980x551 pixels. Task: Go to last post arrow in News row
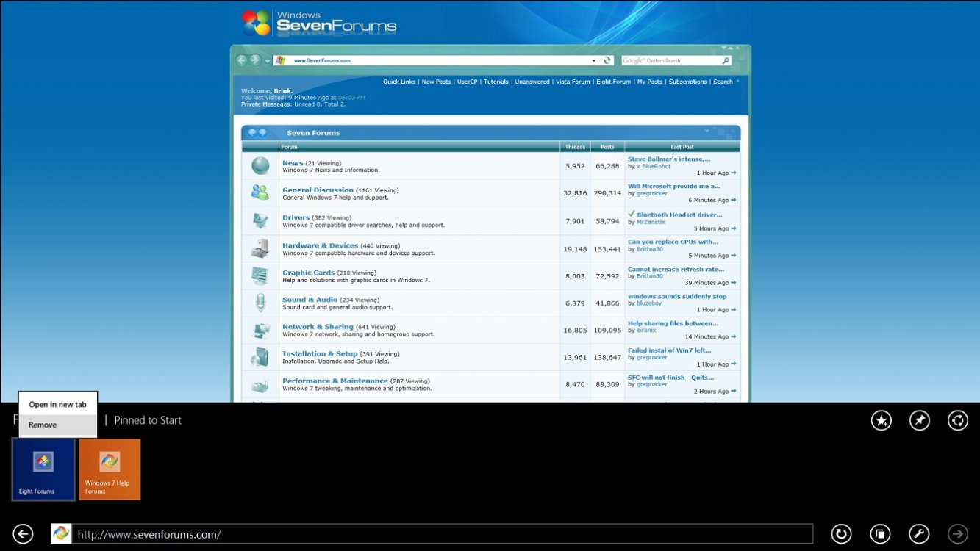[733, 173]
